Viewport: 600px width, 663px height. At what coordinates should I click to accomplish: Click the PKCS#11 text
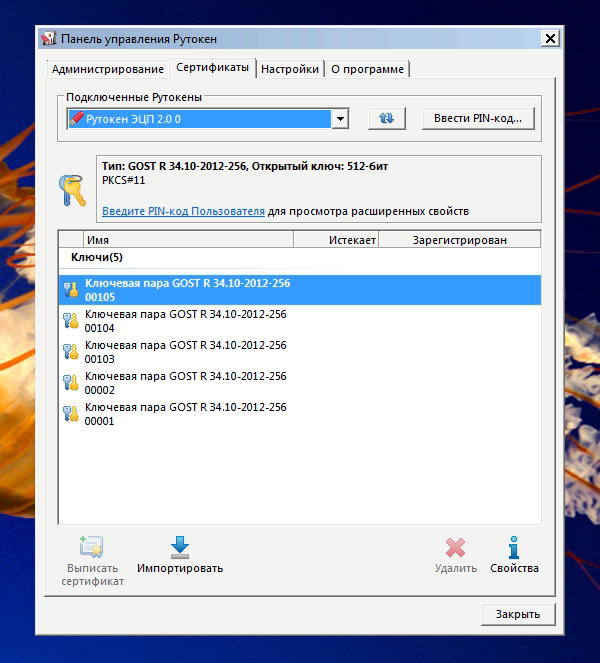(123, 180)
